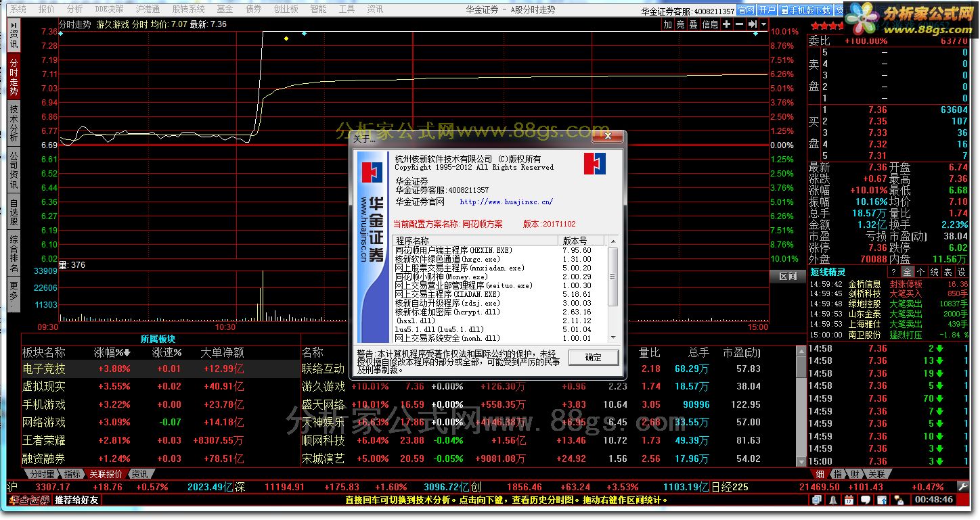The image size is (980, 520).
Task: Click the user contact icon next to the clock
Action: click(899, 500)
